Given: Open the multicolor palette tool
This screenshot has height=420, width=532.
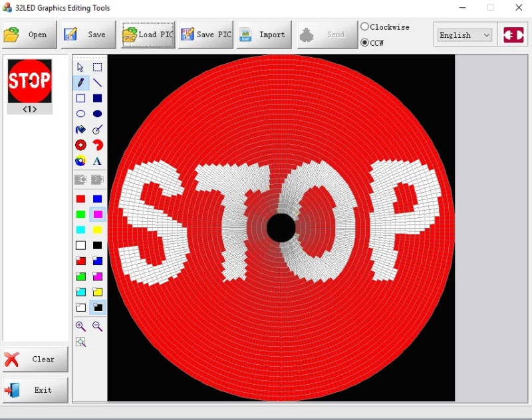Looking at the screenshot, I should [x=80, y=161].
